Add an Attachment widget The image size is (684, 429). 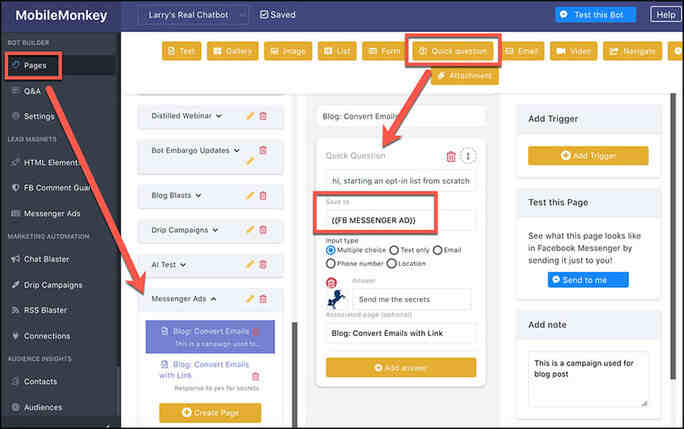(x=465, y=76)
